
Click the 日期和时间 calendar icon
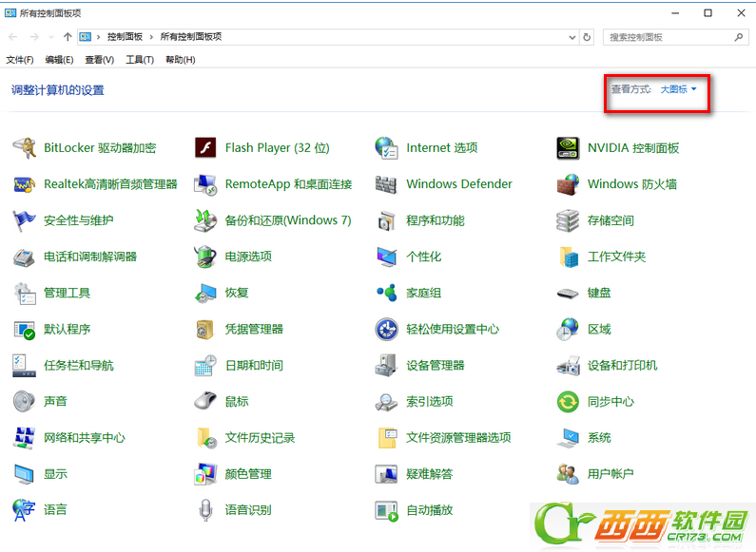point(205,366)
